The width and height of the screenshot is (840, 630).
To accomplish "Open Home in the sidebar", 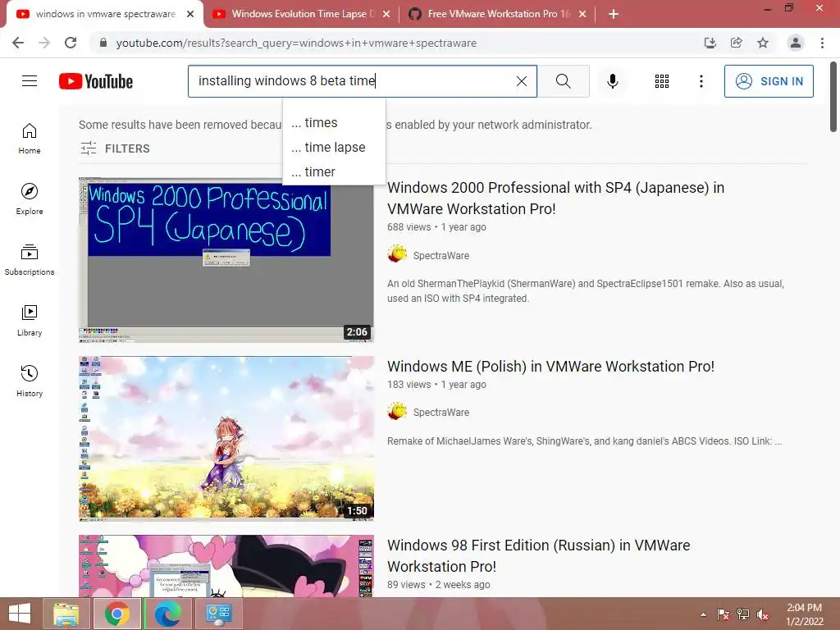I will [x=30, y=138].
